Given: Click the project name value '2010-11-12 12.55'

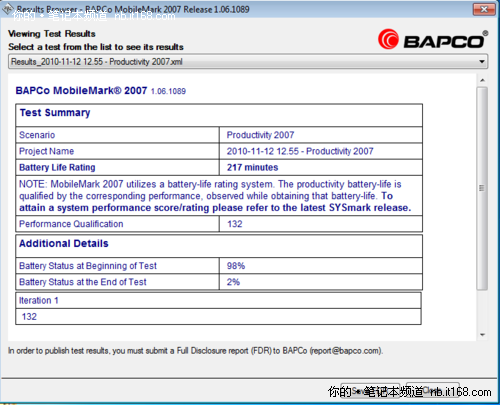Looking at the screenshot, I should point(300,151).
